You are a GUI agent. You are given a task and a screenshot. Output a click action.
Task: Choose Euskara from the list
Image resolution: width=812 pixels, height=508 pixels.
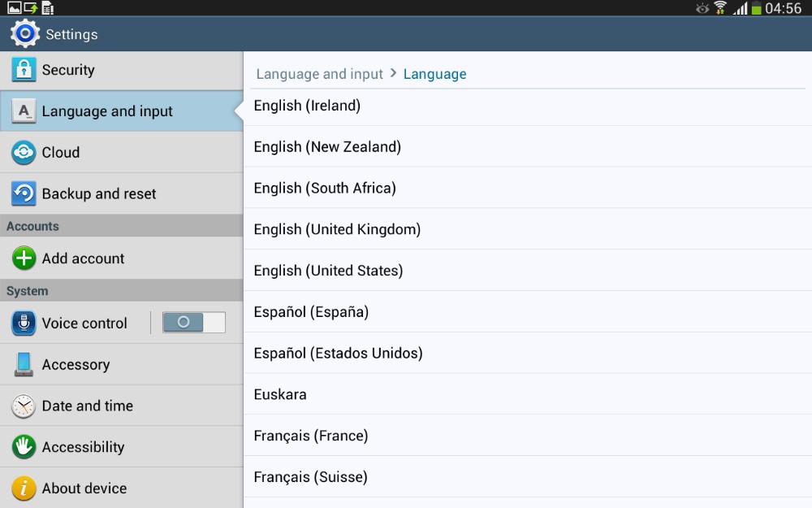pyautogui.click(x=280, y=394)
